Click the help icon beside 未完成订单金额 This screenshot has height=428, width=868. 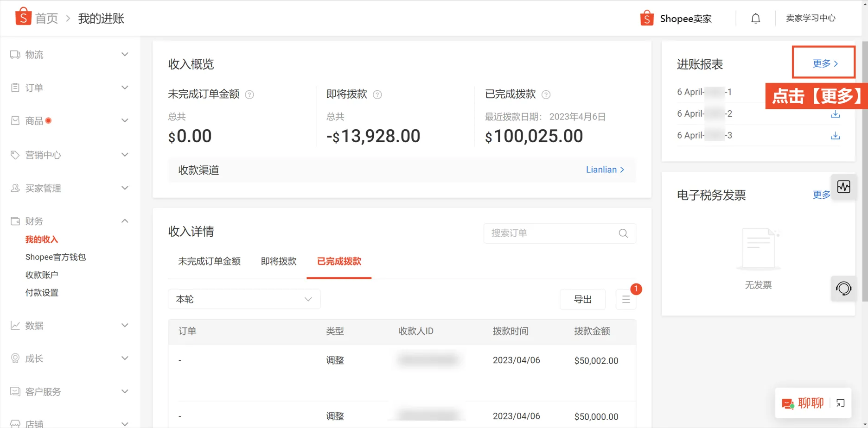[x=249, y=94]
